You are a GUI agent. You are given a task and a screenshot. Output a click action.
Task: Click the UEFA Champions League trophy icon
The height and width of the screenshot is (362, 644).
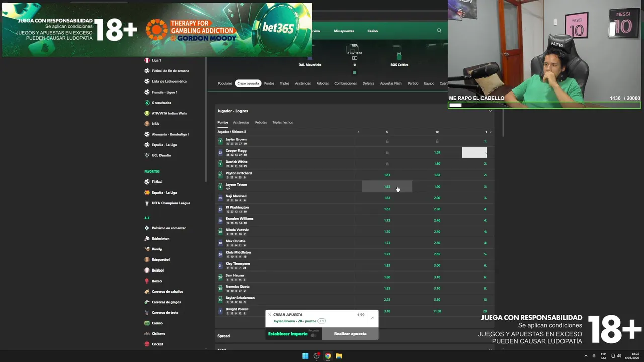(147, 203)
